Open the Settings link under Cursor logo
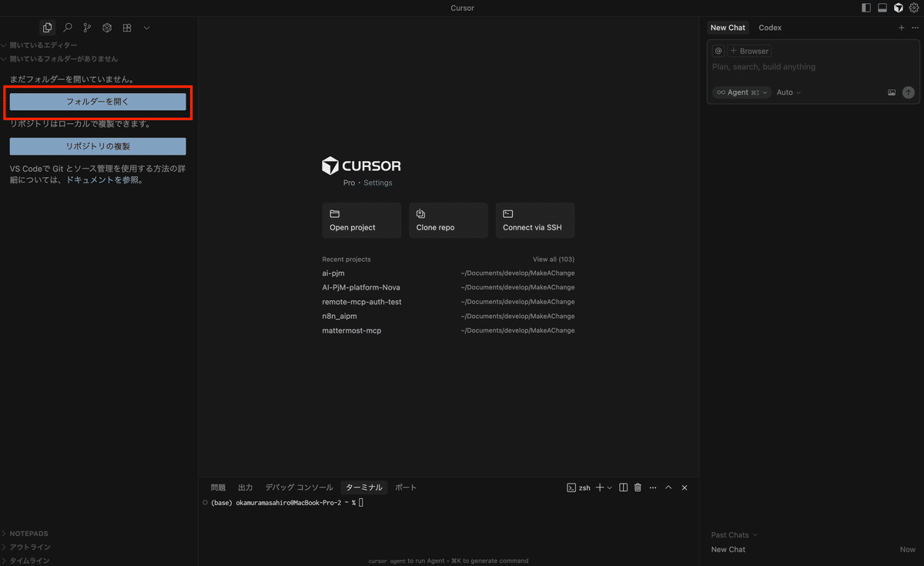 [x=378, y=183]
